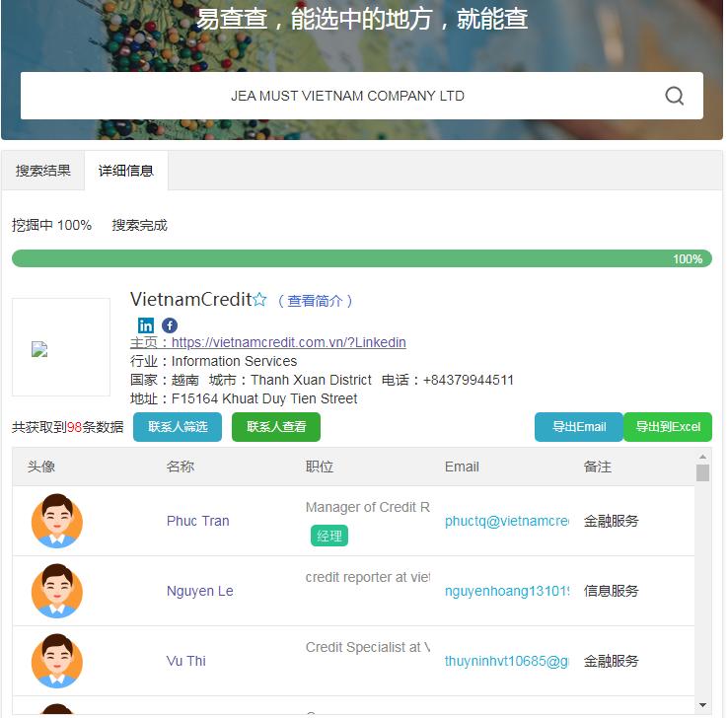Grab the contact table scrollbar thumb
This screenshot has width=728, height=718.
(x=702, y=473)
